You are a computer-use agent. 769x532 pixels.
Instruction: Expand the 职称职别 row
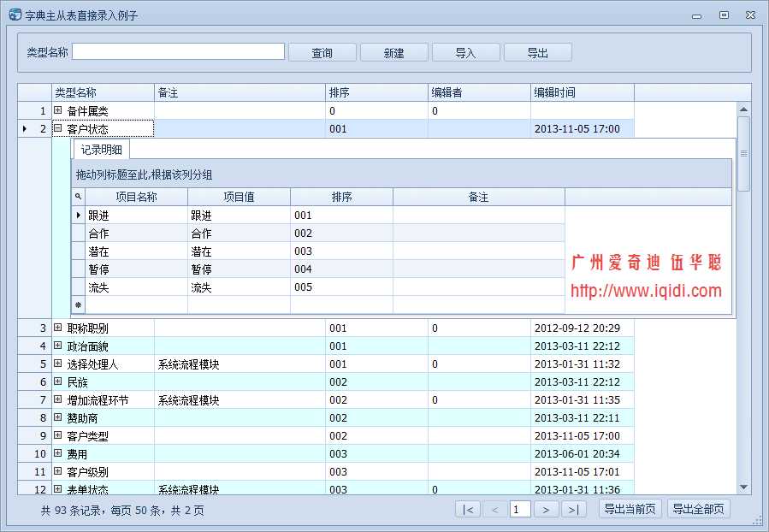click(58, 328)
